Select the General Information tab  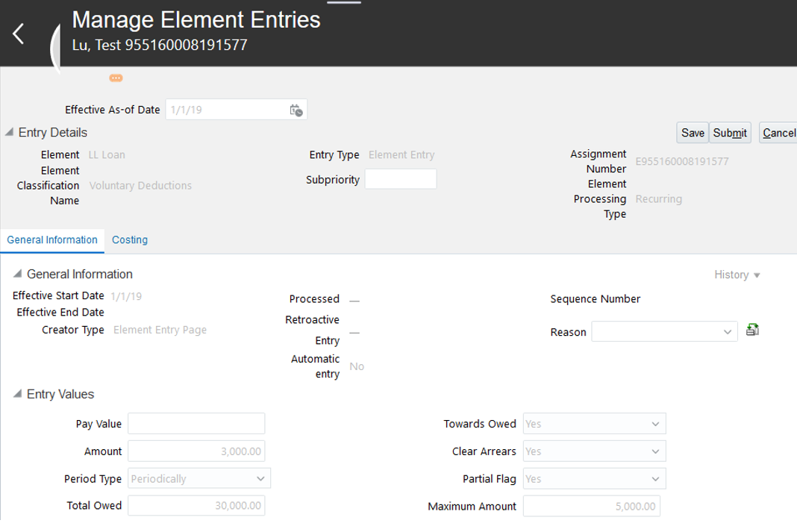pyautogui.click(x=52, y=240)
